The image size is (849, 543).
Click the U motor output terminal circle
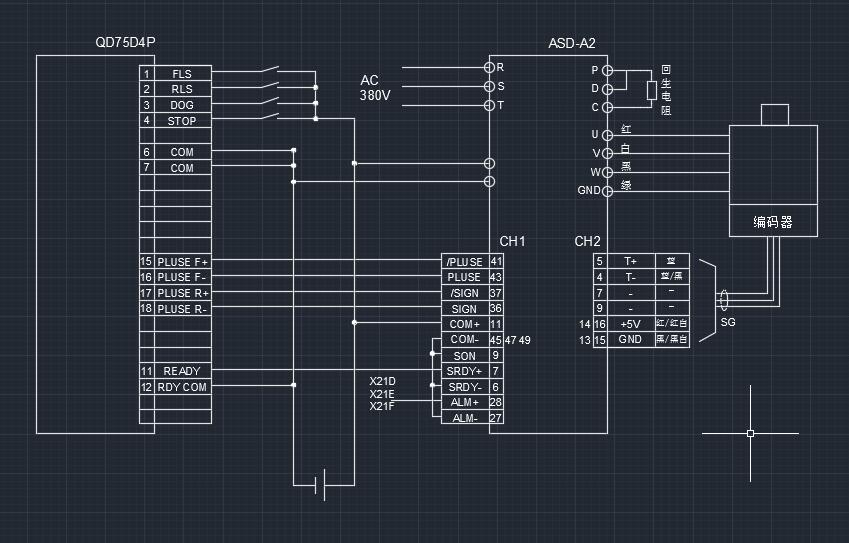(608, 134)
